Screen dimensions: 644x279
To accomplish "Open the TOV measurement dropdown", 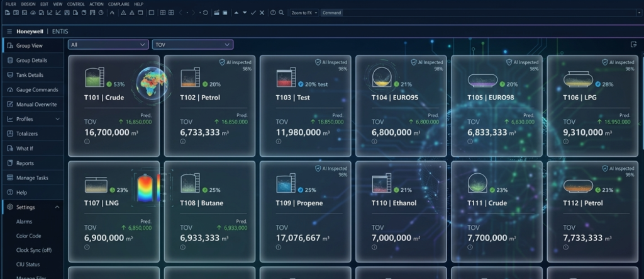I will click(x=192, y=45).
